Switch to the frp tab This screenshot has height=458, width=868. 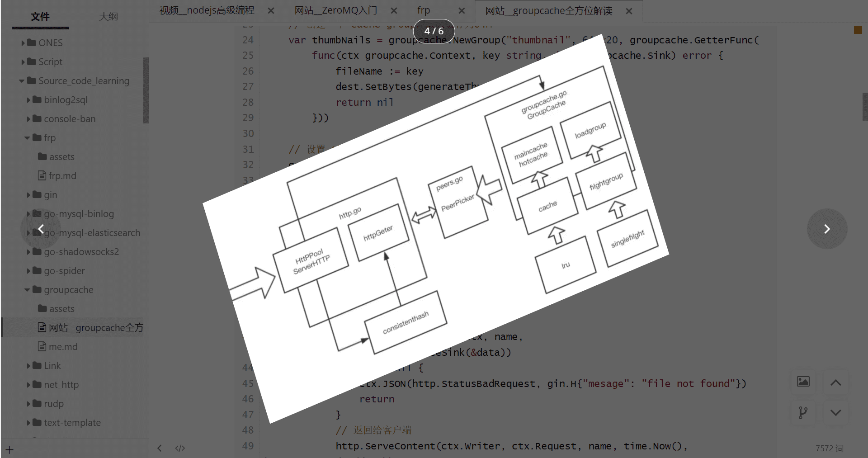click(424, 10)
